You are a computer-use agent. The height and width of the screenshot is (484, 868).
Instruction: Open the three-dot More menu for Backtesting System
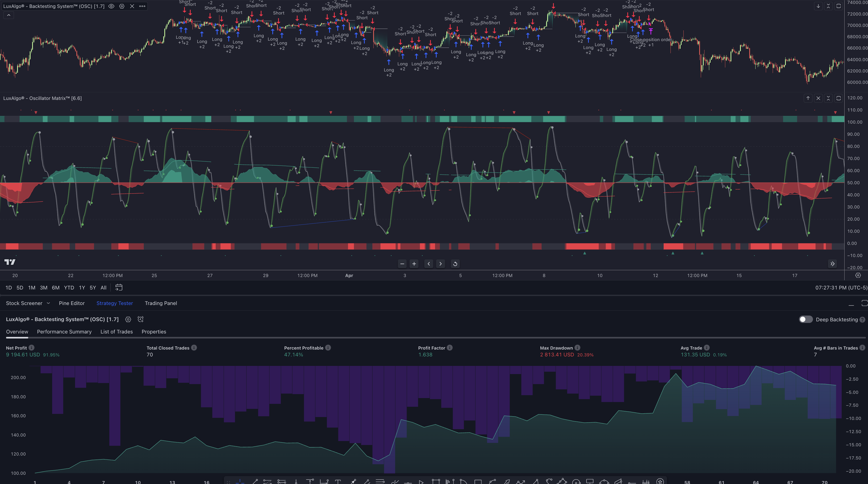click(x=142, y=6)
